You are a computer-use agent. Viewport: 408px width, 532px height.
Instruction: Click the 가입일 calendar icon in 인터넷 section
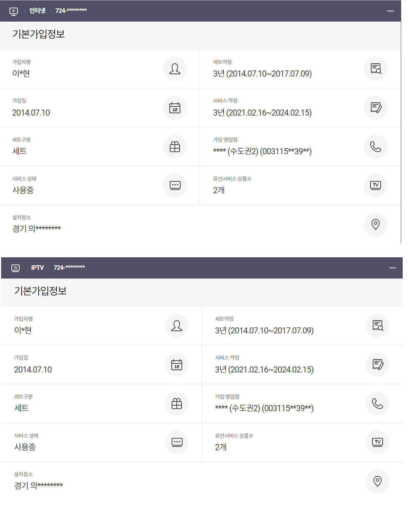pos(175,108)
